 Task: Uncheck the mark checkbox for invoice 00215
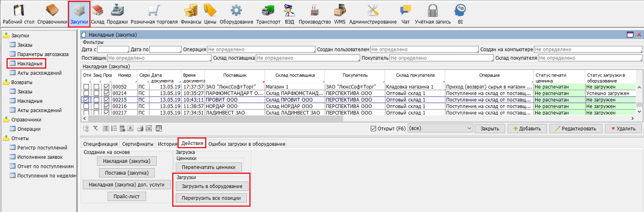(86, 100)
